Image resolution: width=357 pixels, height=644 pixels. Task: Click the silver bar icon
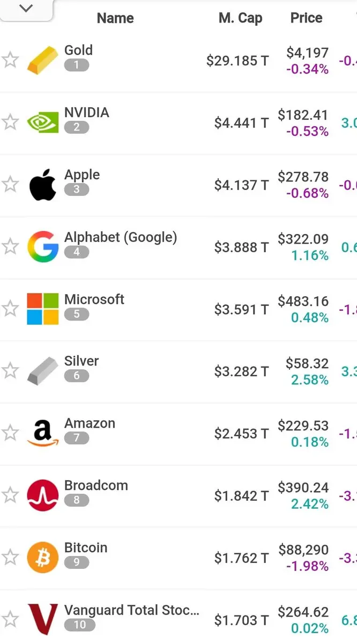[42, 371]
